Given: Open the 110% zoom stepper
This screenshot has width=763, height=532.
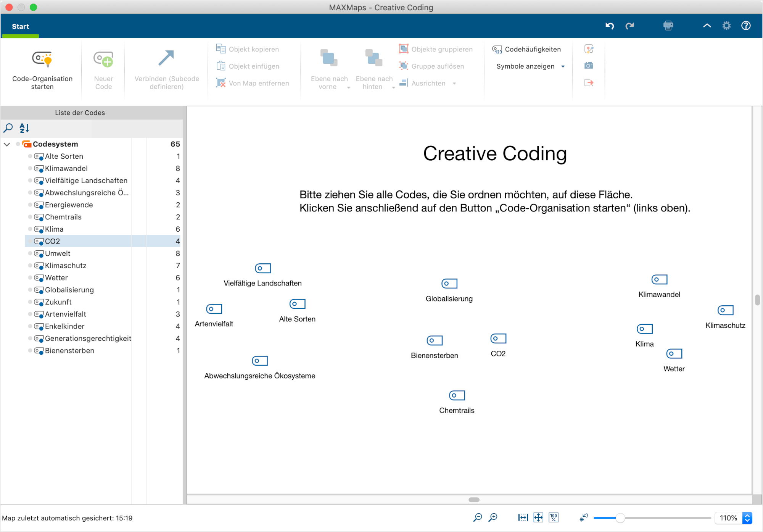Looking at the screenshot, I should click(747, 518).
